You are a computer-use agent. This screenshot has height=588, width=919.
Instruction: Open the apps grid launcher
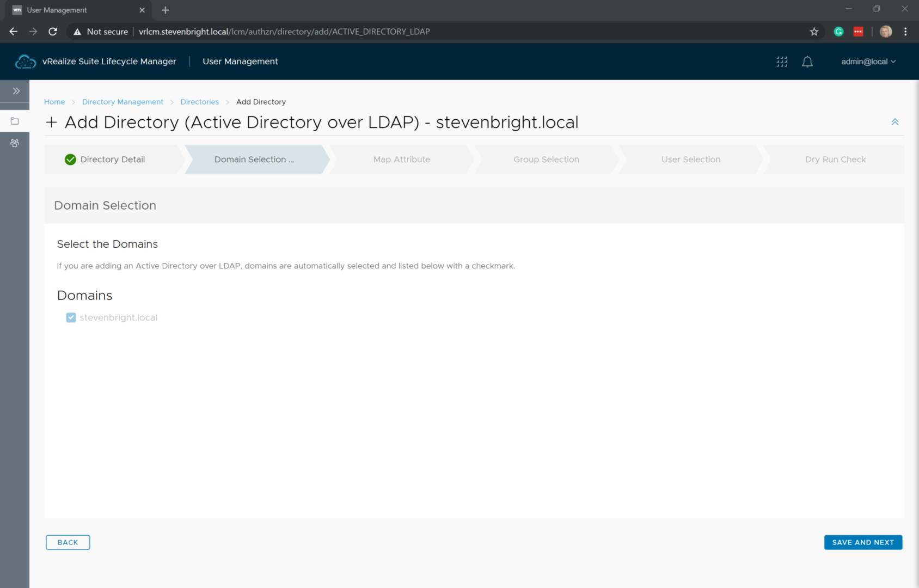coord(782,62)
